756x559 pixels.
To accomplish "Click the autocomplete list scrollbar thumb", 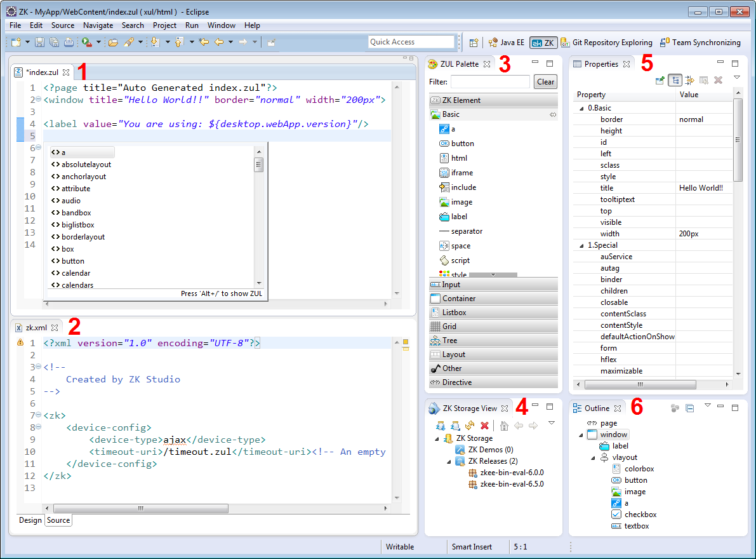I will point(259,165).
